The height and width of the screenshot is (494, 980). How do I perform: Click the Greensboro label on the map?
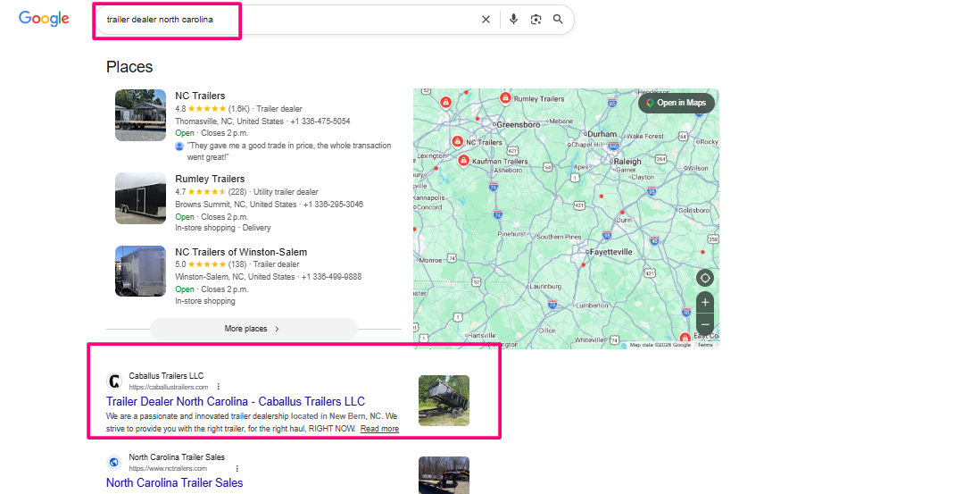(519, 124)
